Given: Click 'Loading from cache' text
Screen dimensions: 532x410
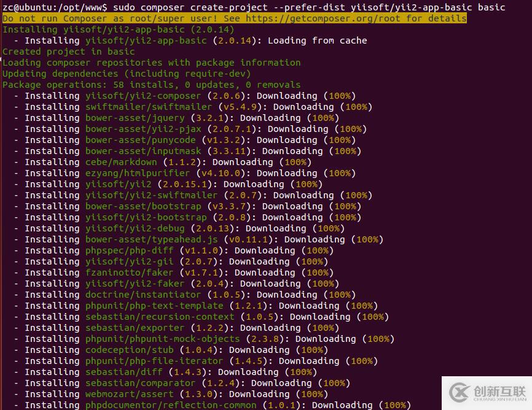Looking at the screenshot, I should [x=317, y=41].
